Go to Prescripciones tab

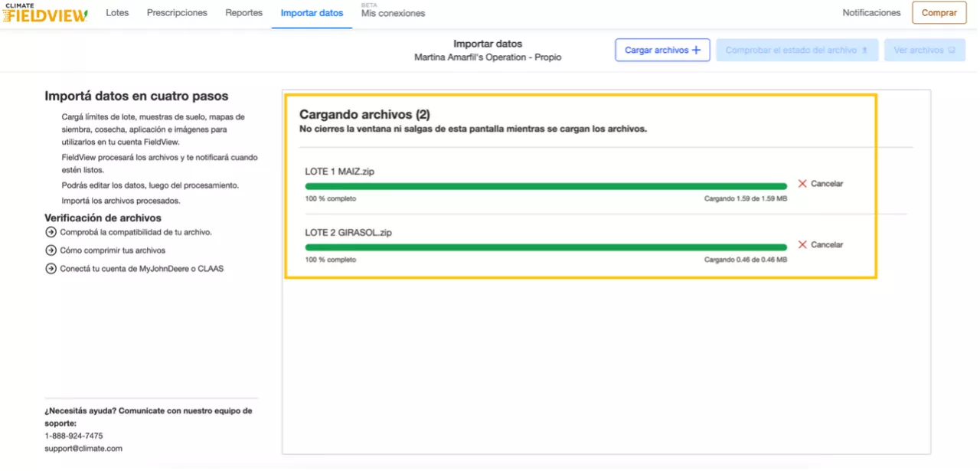177,13
